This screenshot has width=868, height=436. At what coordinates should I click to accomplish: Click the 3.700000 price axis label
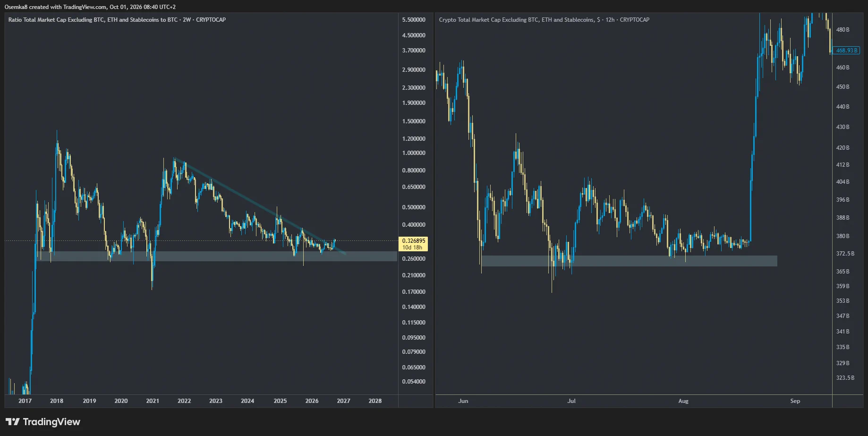point(414,51)
